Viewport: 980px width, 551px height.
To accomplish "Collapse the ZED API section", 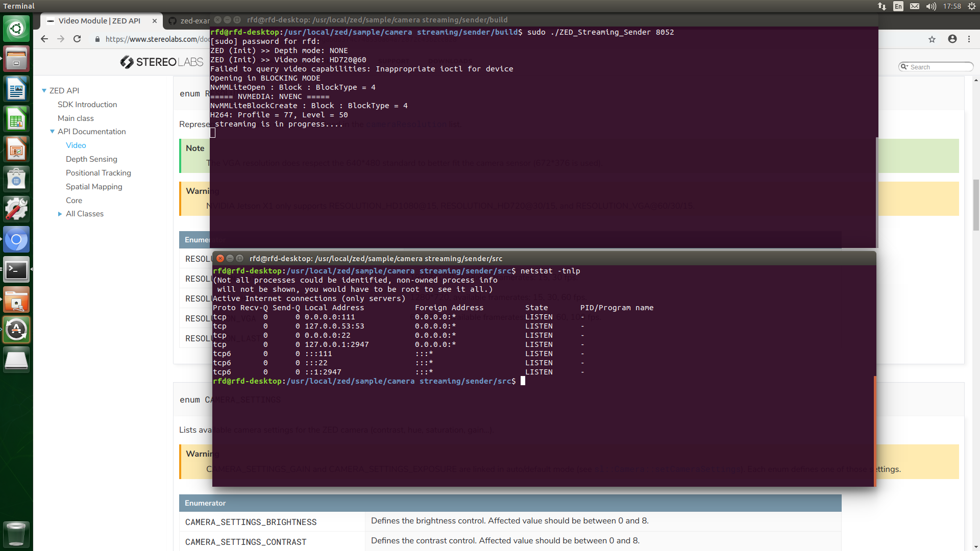I will [x=44, y=90].
